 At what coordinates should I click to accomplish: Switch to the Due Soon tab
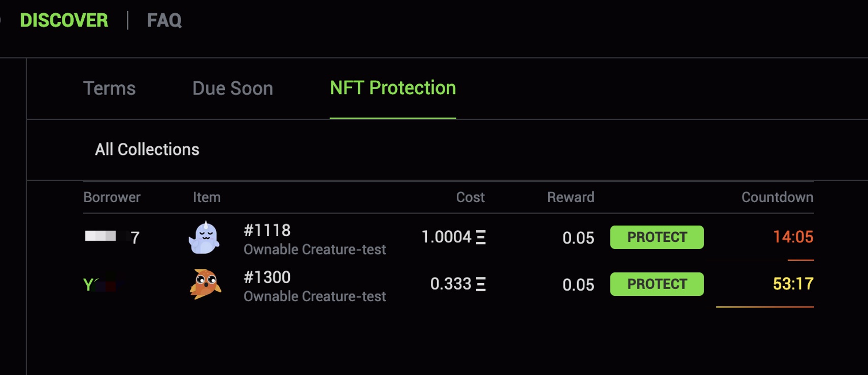232,88
